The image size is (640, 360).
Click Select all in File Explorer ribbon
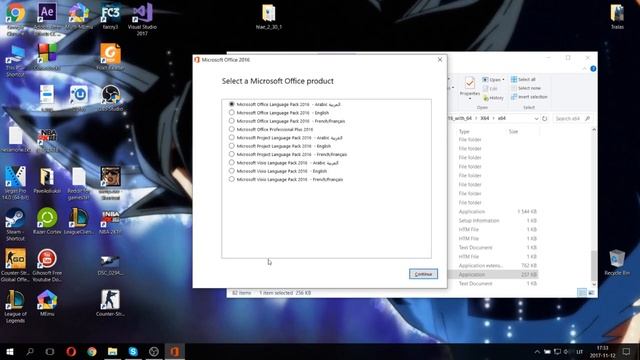tap(524, 79)
